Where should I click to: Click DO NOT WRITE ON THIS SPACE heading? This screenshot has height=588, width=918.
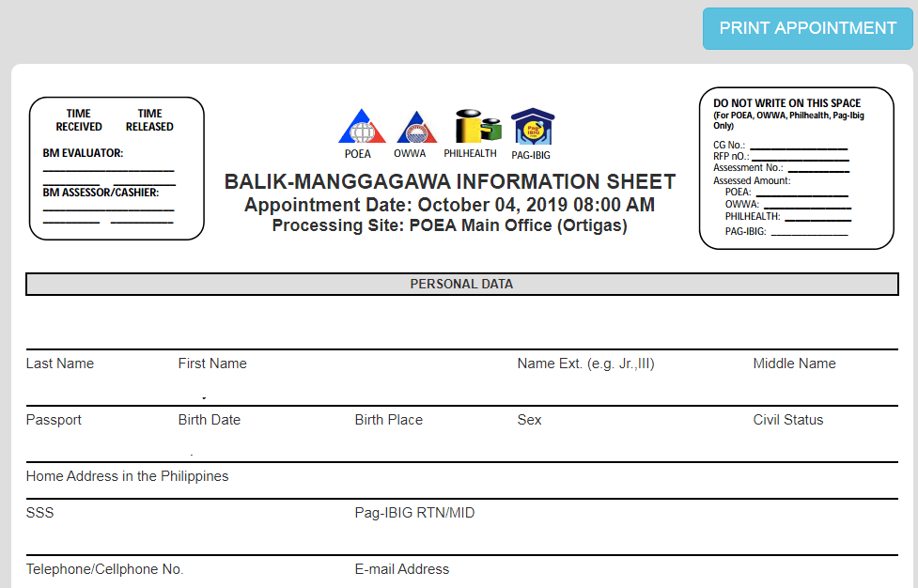(786, 103)
